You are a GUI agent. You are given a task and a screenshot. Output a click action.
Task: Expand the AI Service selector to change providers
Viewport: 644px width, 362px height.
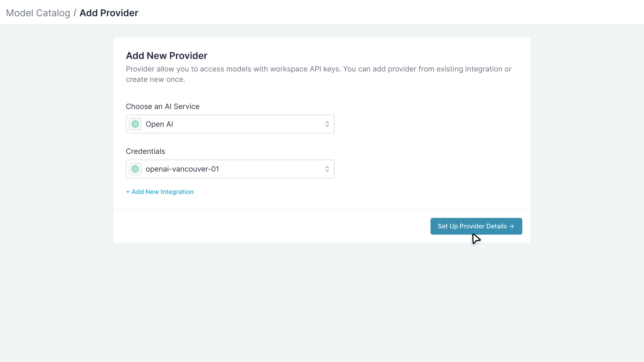tap(230, 124)
